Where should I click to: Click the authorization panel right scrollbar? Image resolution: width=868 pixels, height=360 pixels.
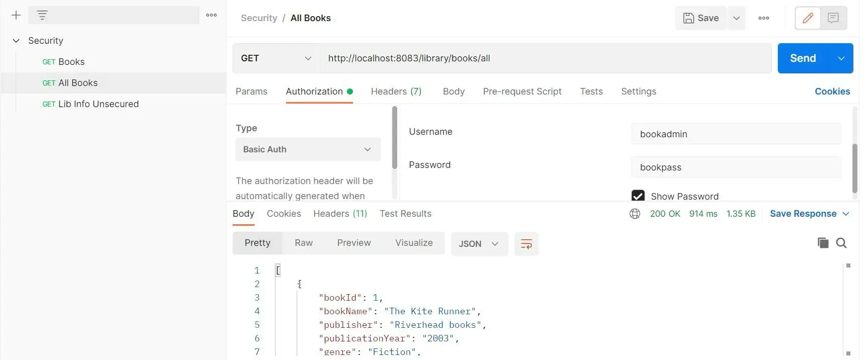(854, 168)
